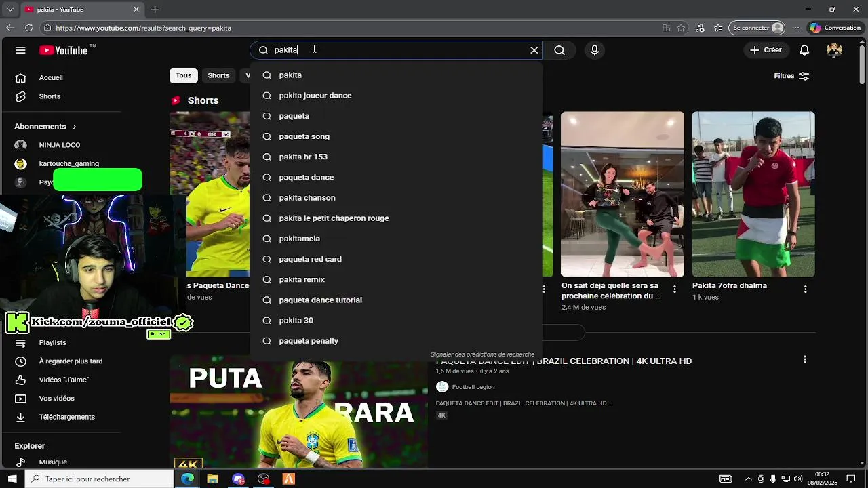Click the browser address bar URL
868x488 pixels.
[144, 28]
